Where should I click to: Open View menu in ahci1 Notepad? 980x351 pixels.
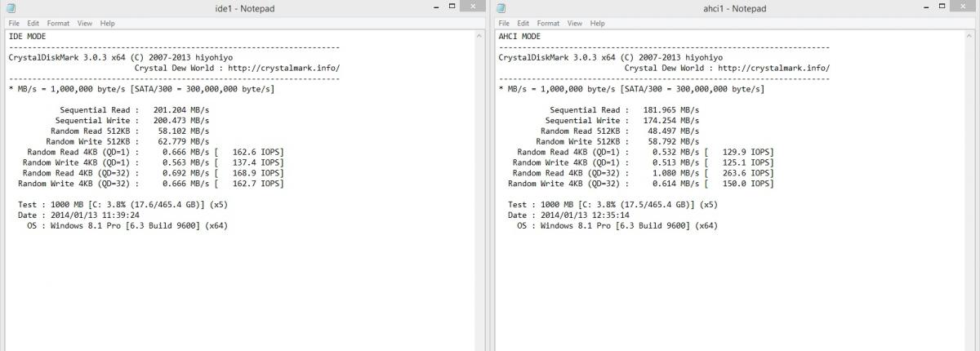[575, 24]
